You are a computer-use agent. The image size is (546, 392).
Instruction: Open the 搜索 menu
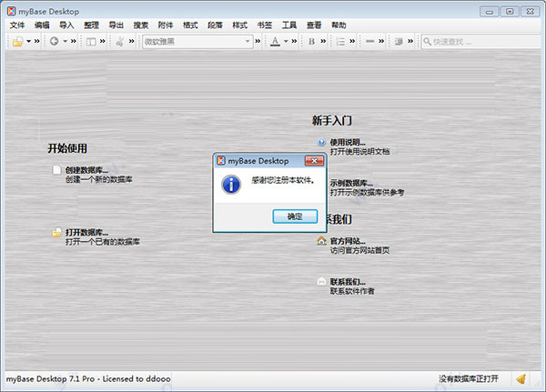[141, 25]
